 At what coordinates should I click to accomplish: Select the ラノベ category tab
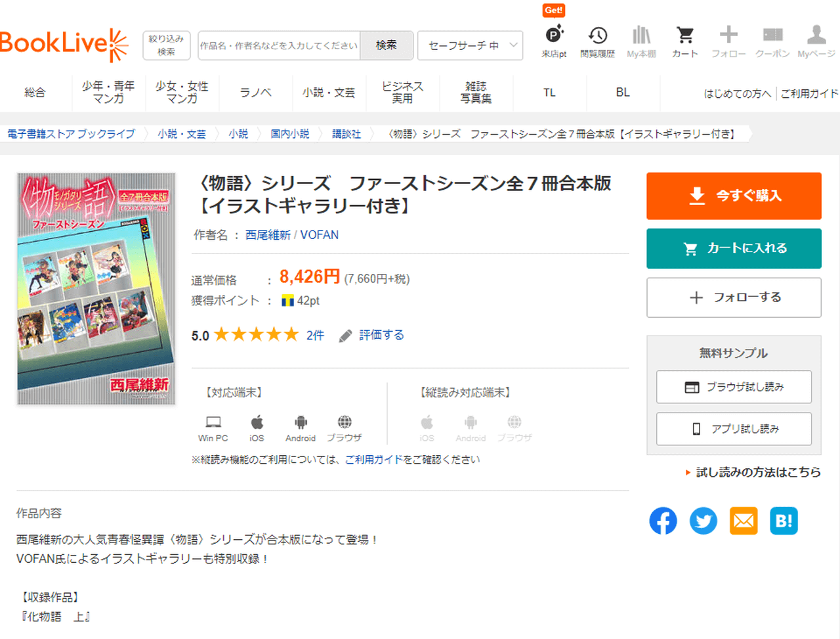pyautogui.click(x=255, y=93)
